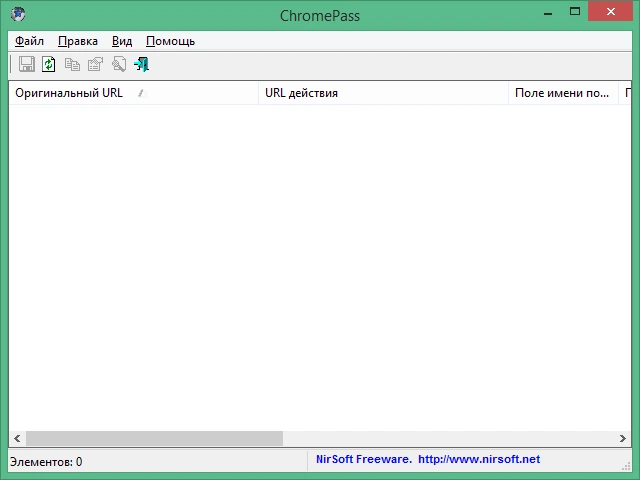640x480 pixels.
Task: Click the horizontal scrollbar left arrow
Action: tap(17, 439)
